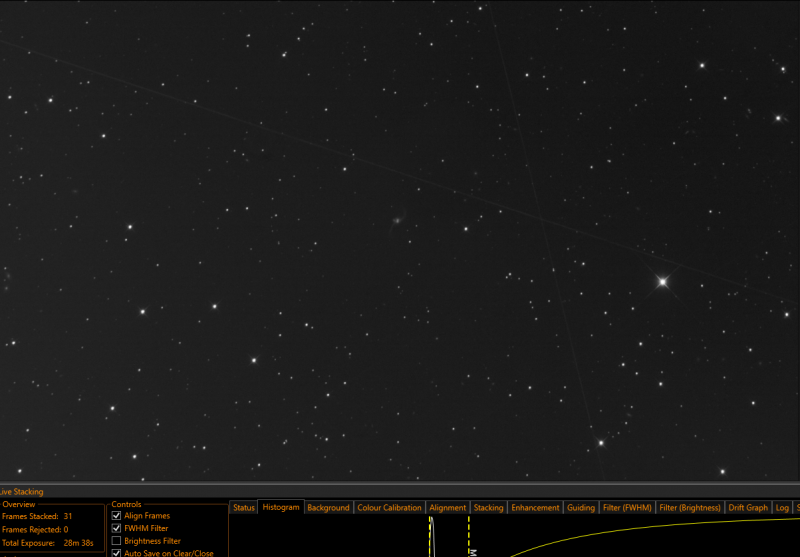Image resolution: width=800 pixels, height=557 pixels.
Task: Select the Histogram tab
Action: [x=281, y=507]
